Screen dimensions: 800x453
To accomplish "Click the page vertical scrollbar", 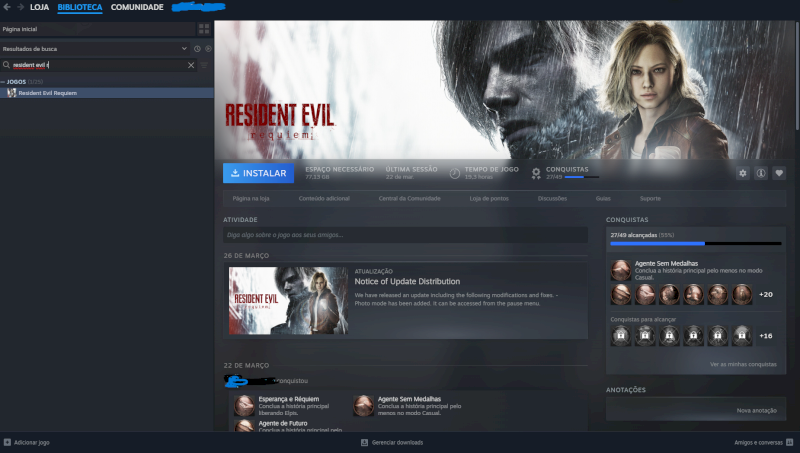I will (796, 77).
